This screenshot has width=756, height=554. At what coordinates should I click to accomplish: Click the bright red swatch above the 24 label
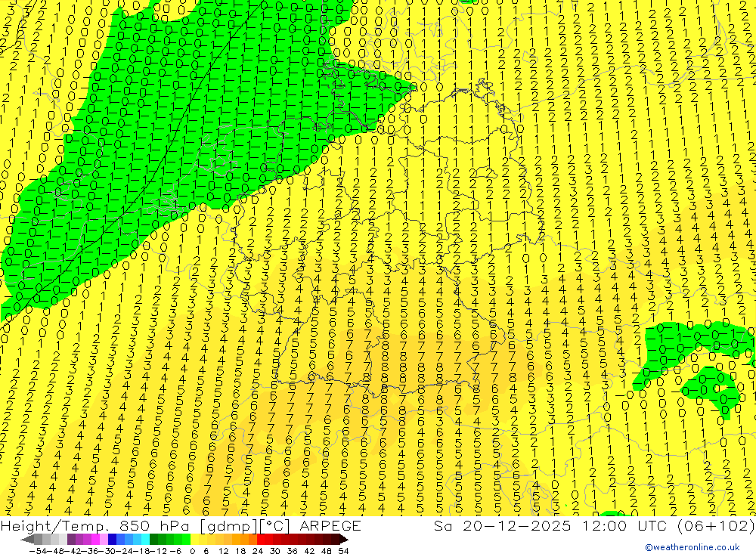(261, 540)
